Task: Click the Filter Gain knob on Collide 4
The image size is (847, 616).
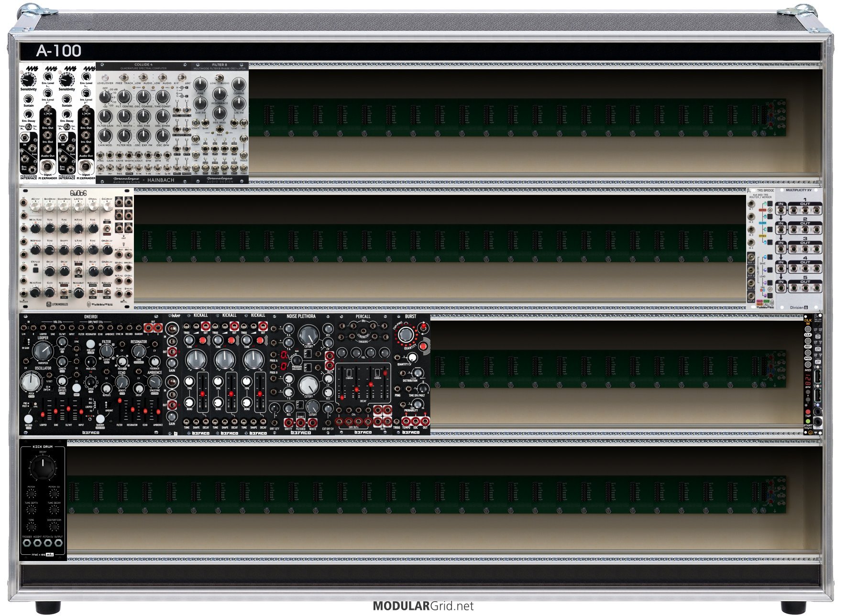Action: tap(105, 117)
